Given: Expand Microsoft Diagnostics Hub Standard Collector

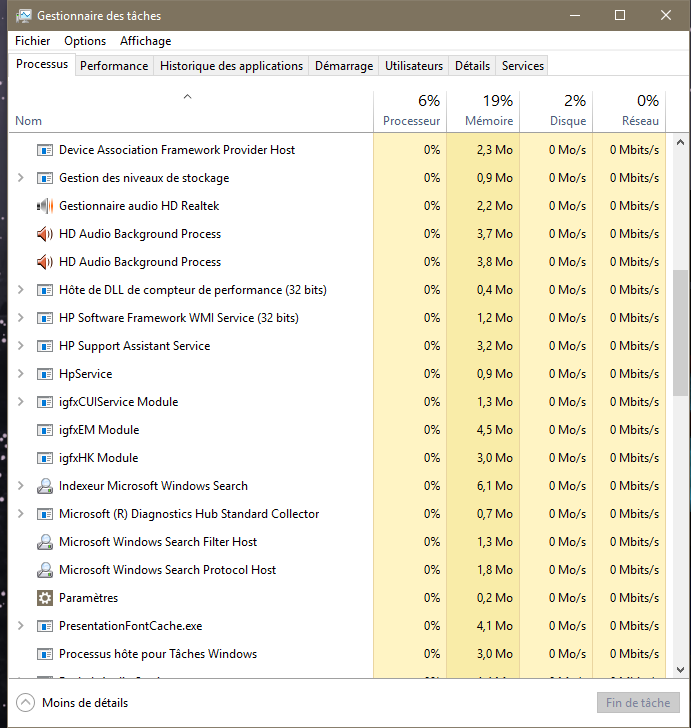Looking at the screenshot, I should pyautogui.click(x=20, y=514).
